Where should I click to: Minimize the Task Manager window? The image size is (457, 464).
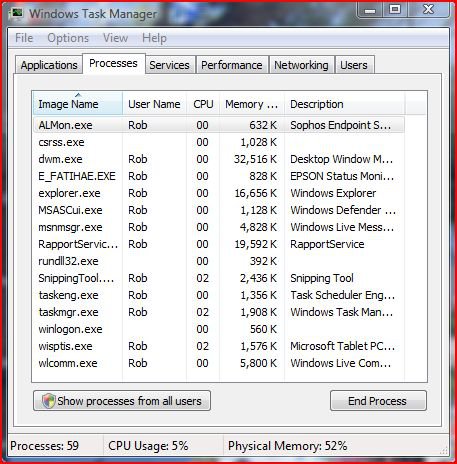pos(370,9)
